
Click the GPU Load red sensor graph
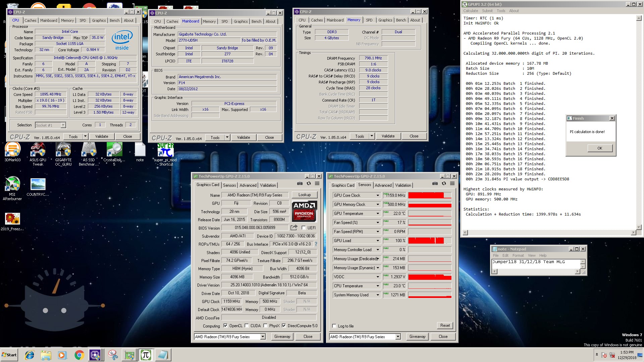(x=430, y=241)
